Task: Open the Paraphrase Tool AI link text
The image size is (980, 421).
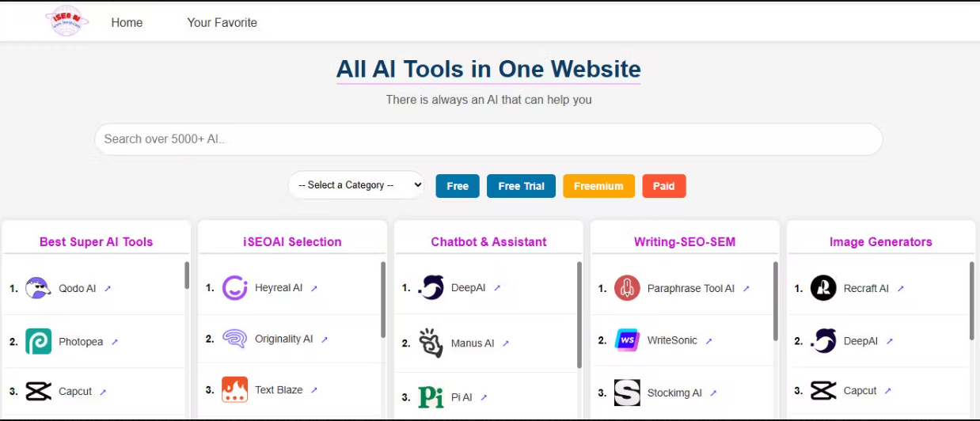Action: coord(691,288)
